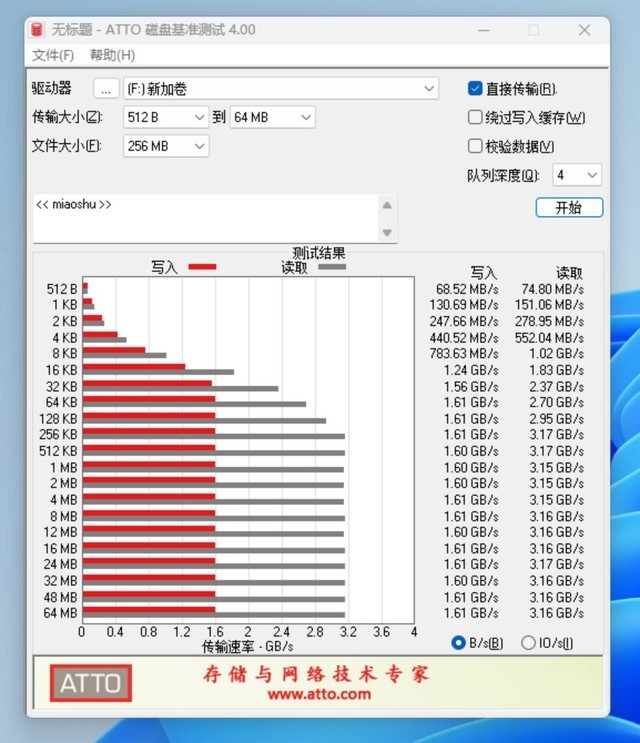The width and height of the screenshot is (640, 743).
Task: Click the 1.56 GB/s write value
Action: (x=471, y=387)
